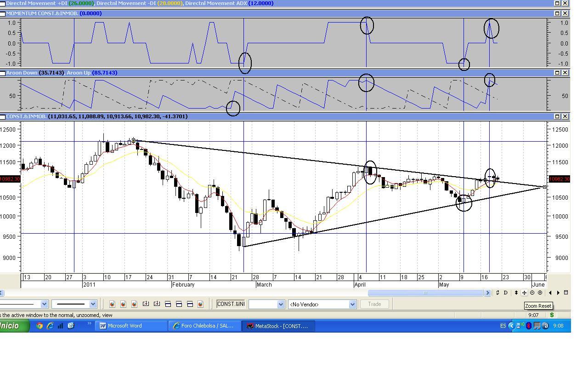Click the Aroon Up value (85.7143)
Image resolution: width=588 pixels, height=368 pixels.
(105, 73)
